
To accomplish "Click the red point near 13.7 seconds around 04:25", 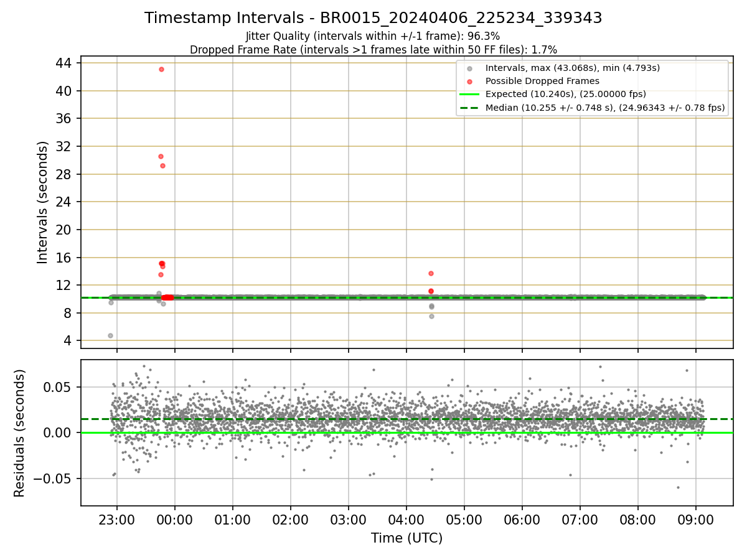I will coord(431,273).
